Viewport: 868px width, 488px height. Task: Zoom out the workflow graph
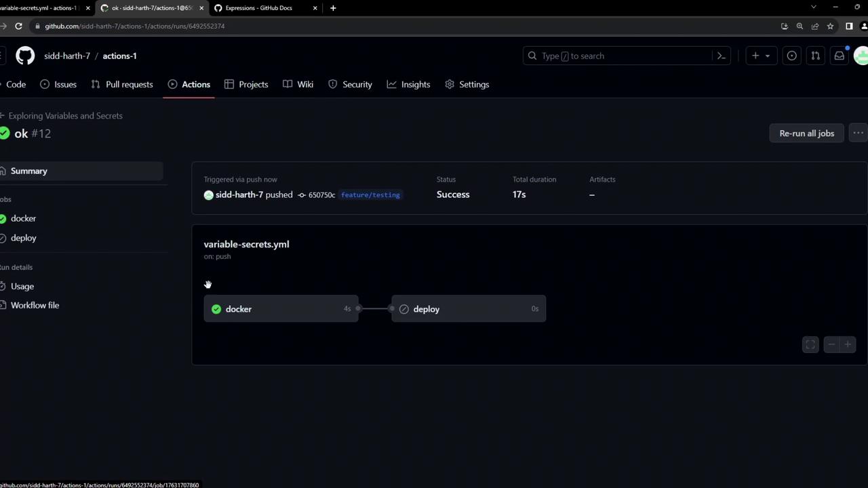831,345
